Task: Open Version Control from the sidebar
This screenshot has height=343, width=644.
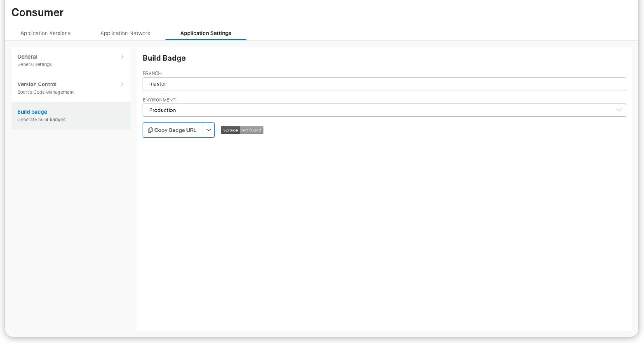Action: point(37,84)
